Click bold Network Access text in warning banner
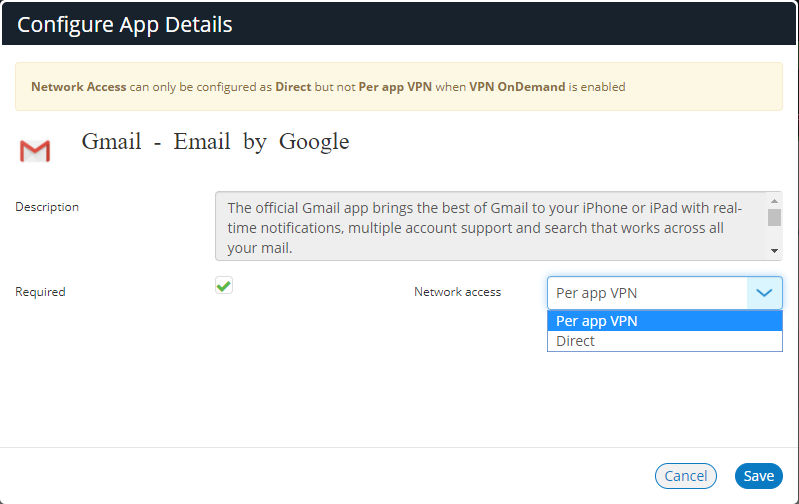 (x=79, y=87)
